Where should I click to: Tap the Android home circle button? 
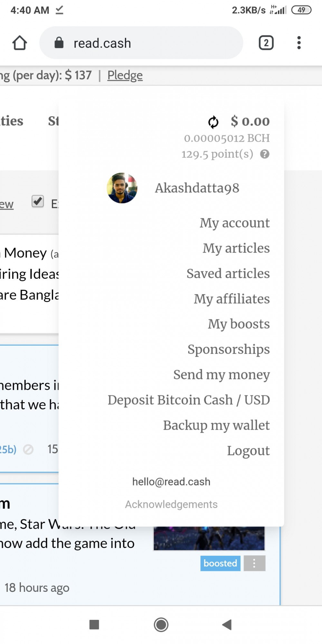pyautogui.click(x=161, y=625)
